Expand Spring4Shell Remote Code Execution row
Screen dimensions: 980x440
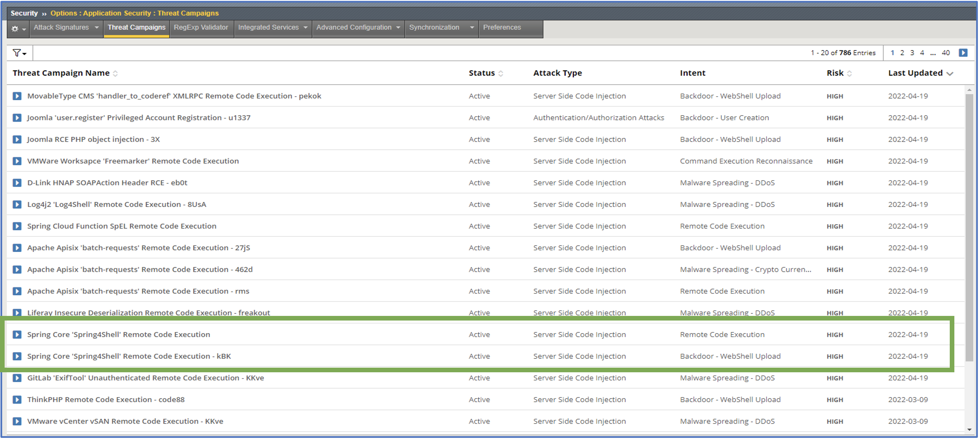pos(17,334)
